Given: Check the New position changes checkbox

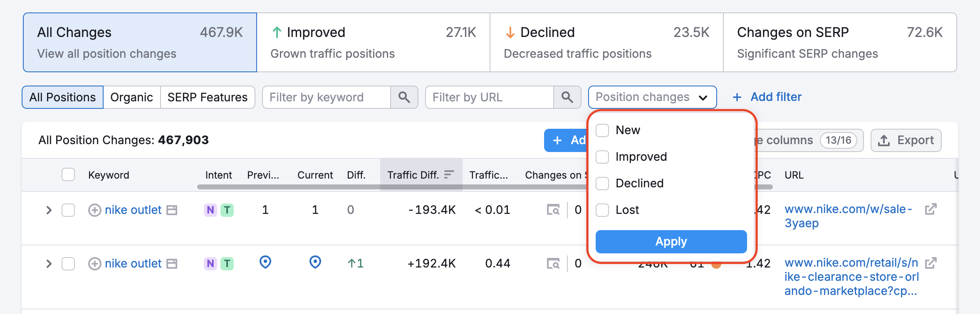Looking at the screenshot, I should pyautogui.click(x=602, y=130).
